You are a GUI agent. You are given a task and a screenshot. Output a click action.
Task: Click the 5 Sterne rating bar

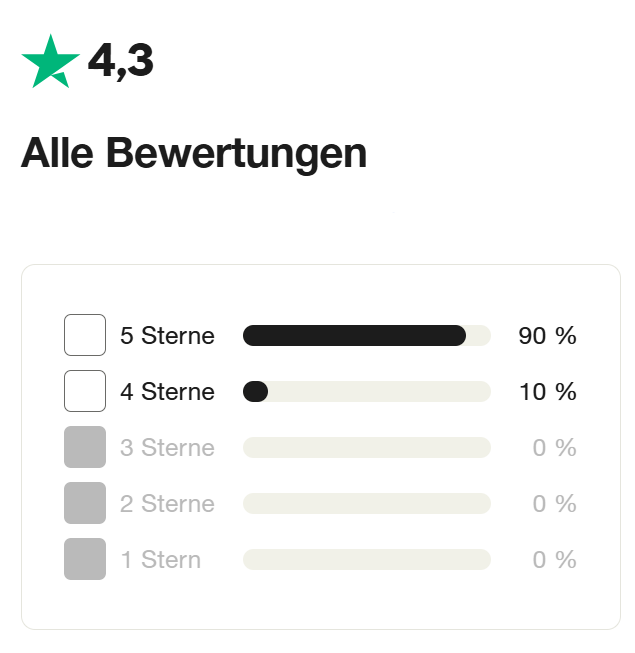click(x=366, y=336)
